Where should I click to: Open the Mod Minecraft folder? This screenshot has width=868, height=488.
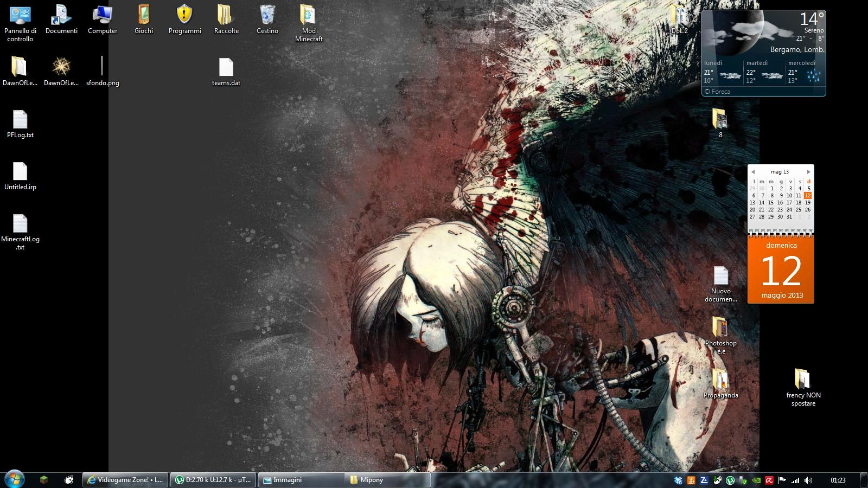(x=309, y=23)
